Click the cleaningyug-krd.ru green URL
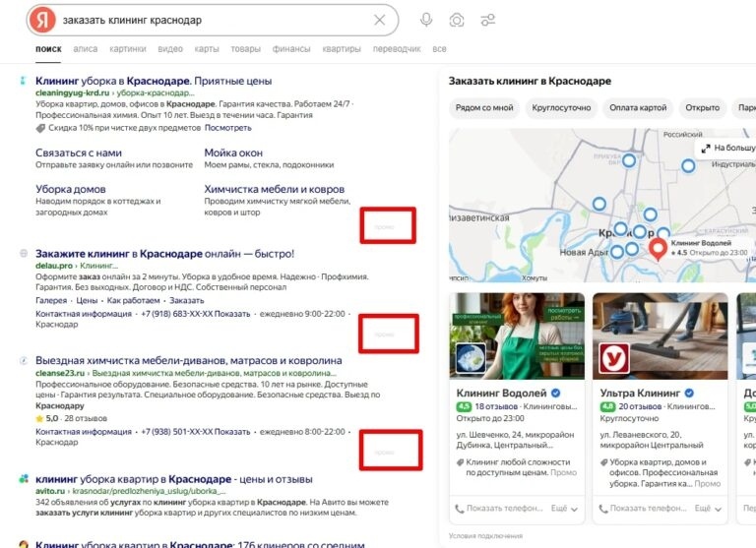Image resolution: width=756 pixels, height=548 pixels. click(x=72, y=92)
